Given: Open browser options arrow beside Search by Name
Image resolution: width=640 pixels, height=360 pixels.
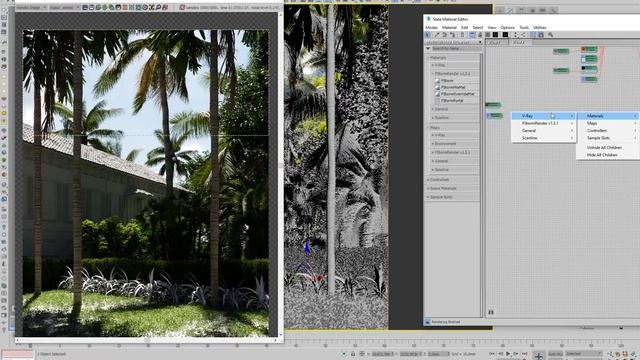Looking at the screenshot, I should click(428, 48).
